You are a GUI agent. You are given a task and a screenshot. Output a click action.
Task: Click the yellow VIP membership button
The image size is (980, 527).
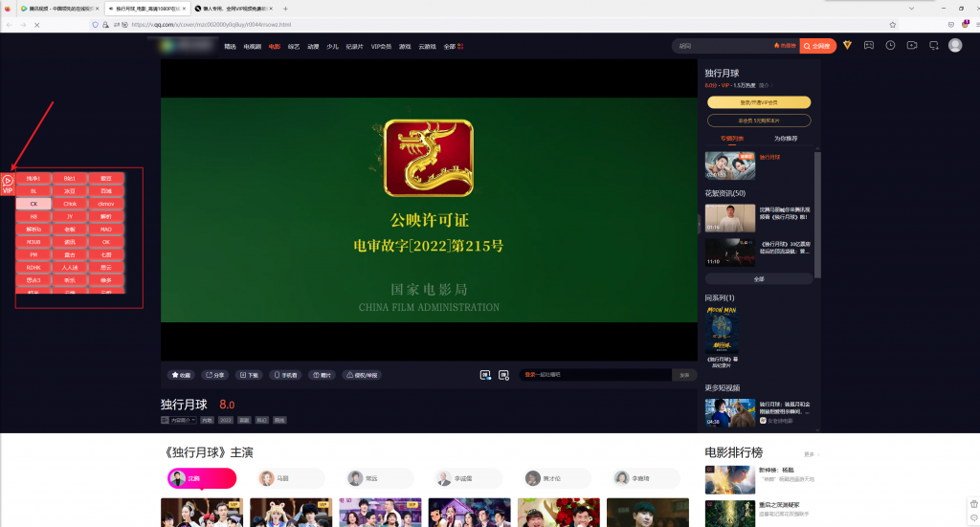759,102
